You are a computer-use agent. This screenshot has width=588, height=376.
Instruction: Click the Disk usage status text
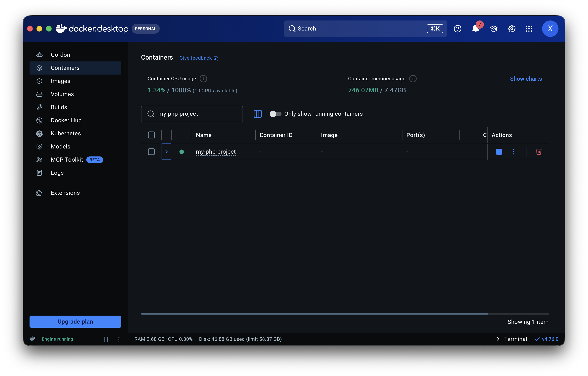click(240, 339)
